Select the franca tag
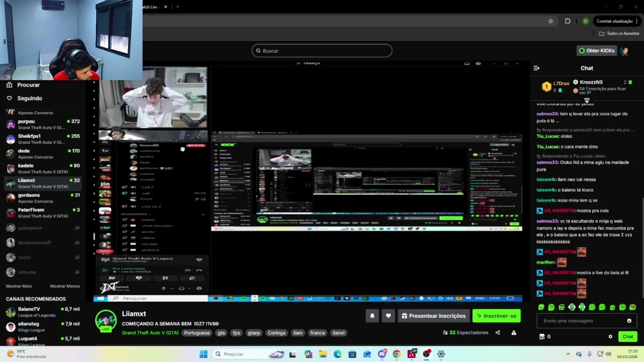Viewport: 644px width, 362px height. pyautogui.click(x=317, y=333)
